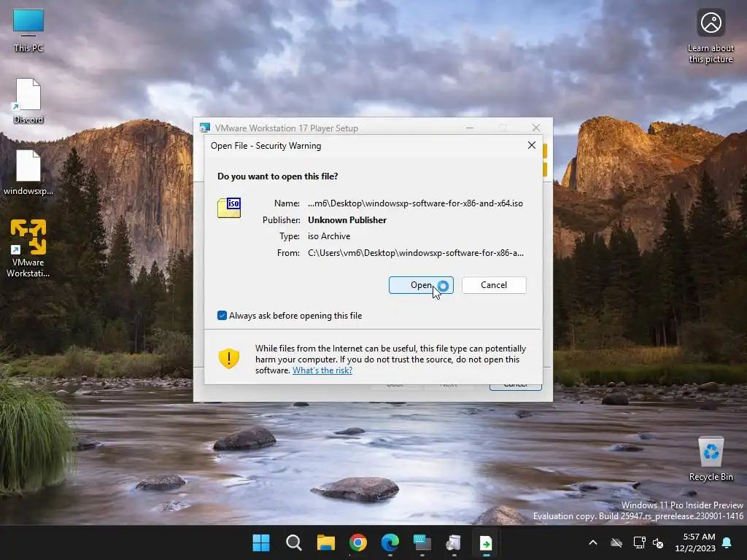The height and width of the screenshot is (560, 747).
Task: Minimize the VMware Workstation 17 Player Setup window
Action: tap(470, 128)
